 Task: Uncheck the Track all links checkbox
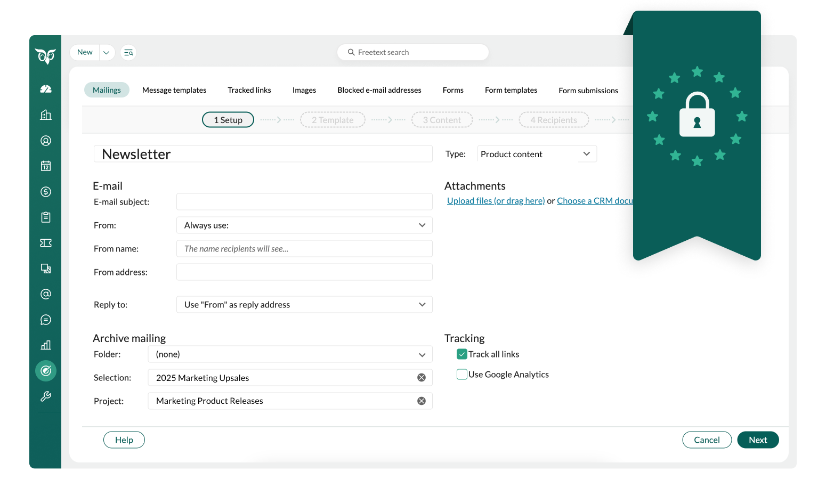pos(462,354)
